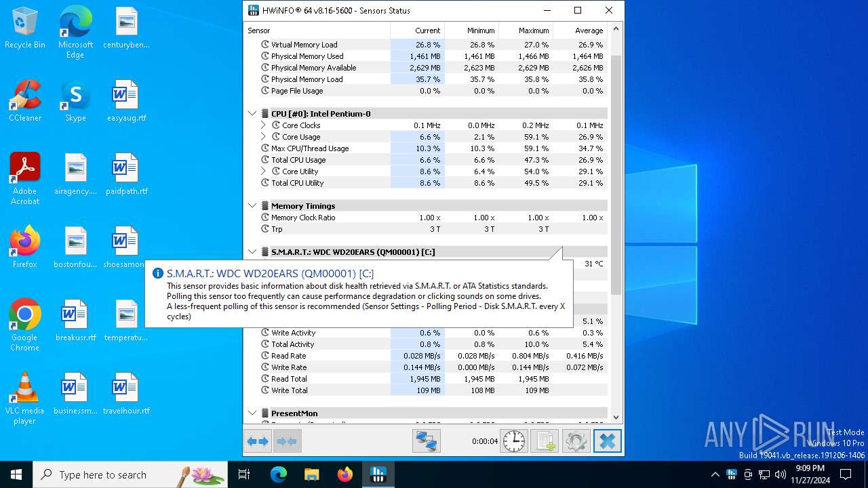This screenshot has height=488, width=868.
Task: Launch Firefox from desktop icon
Action: 25,247
